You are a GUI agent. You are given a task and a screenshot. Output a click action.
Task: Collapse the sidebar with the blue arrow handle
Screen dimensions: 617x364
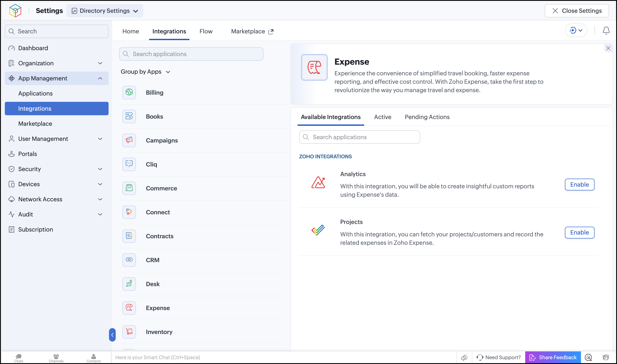112,335
